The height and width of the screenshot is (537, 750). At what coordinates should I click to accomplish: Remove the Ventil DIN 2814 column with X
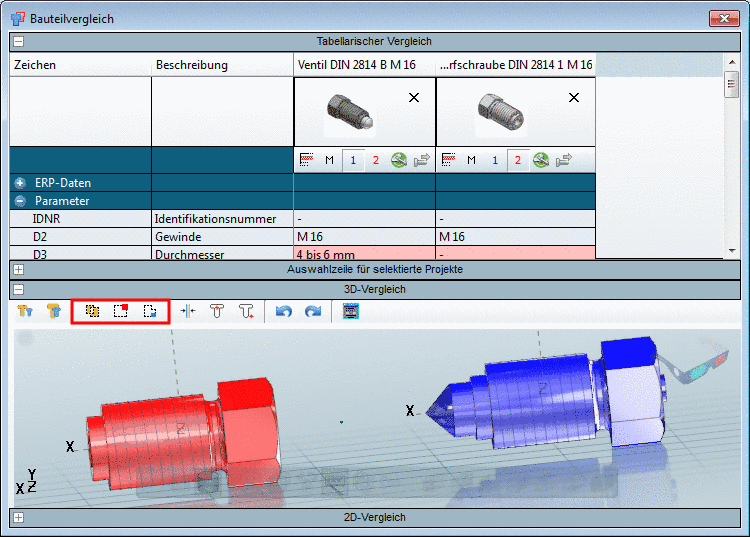(414, 98)
